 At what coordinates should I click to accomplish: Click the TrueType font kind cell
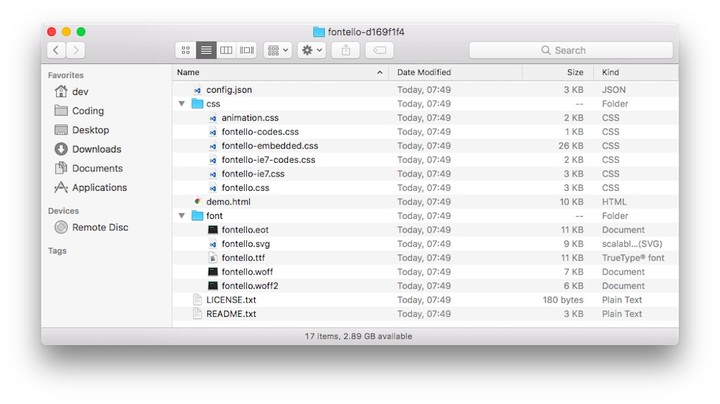coord(633,258)
